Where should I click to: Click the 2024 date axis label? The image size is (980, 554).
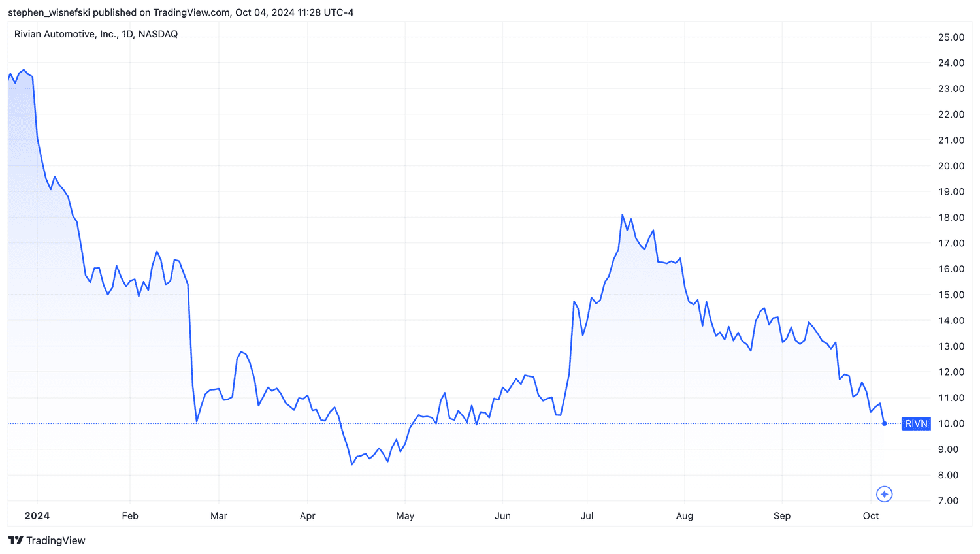click(37, 515)
